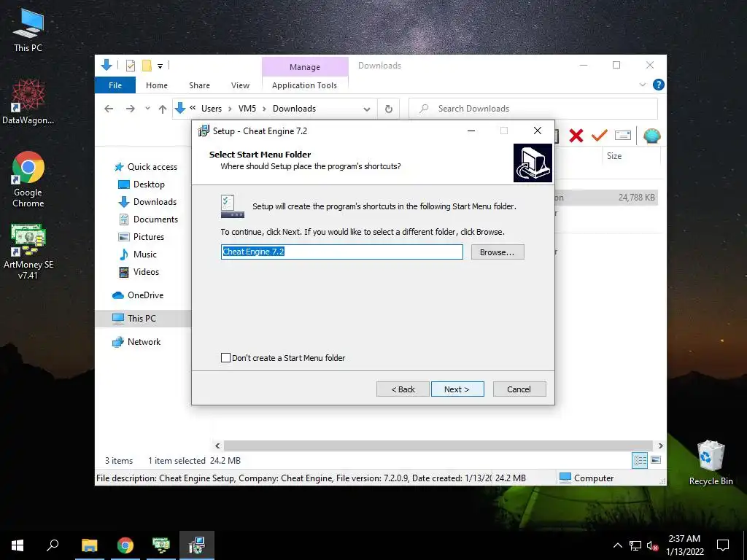The height and width of the screenshot is (560, 747).
Task: Click the red X delete icon in Explorer ribbon
Action: click(576, 136)
